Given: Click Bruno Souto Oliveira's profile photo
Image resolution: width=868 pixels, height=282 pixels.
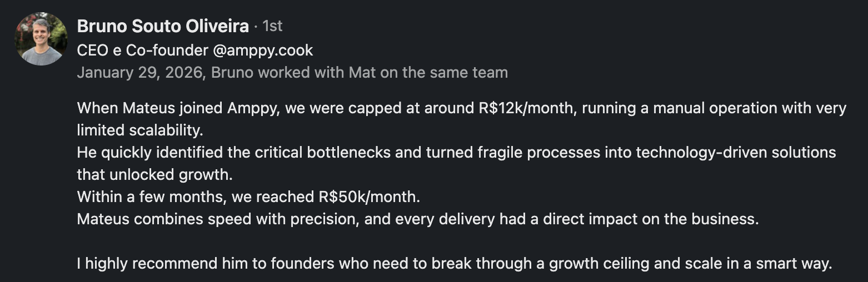Looking at the screenshot, I should [x=41, y=39].
